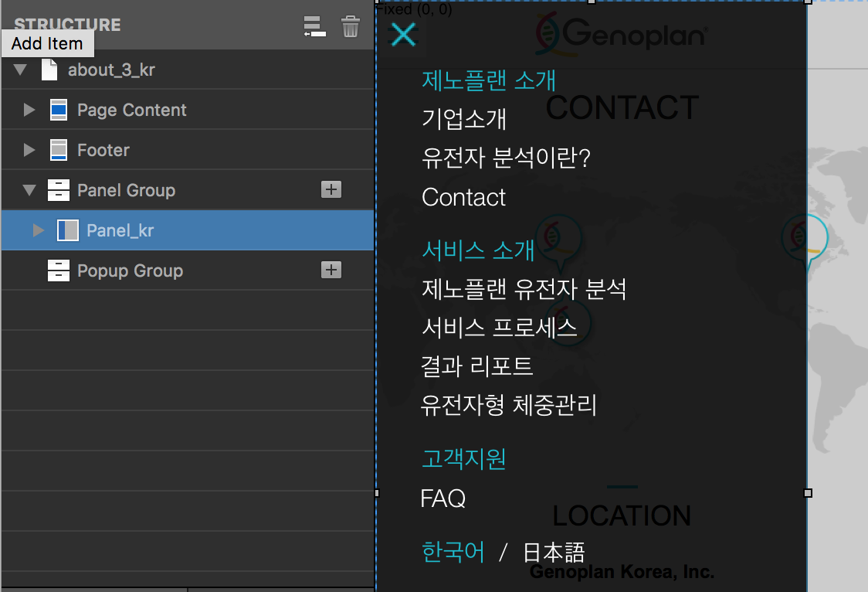The height and width of the screenshot is (592, 868).
Task: Collapse the about_3_kr tree root
Action: click(21, 70)
